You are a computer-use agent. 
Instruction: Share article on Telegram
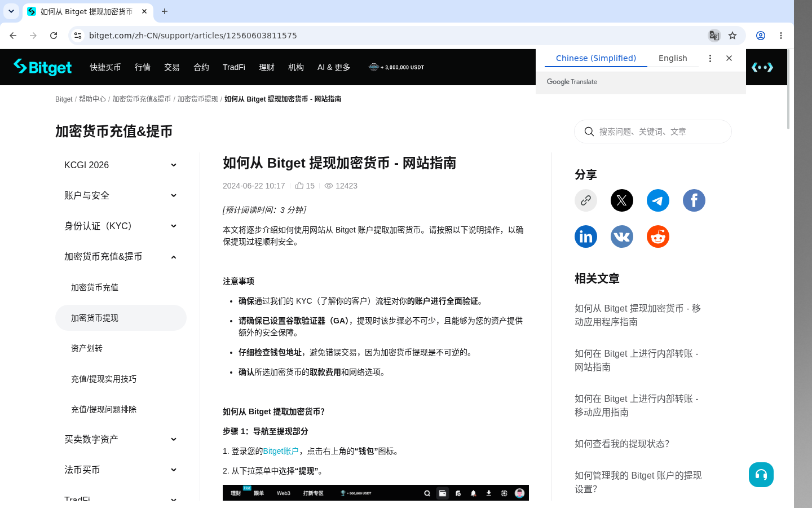[658, 200]
